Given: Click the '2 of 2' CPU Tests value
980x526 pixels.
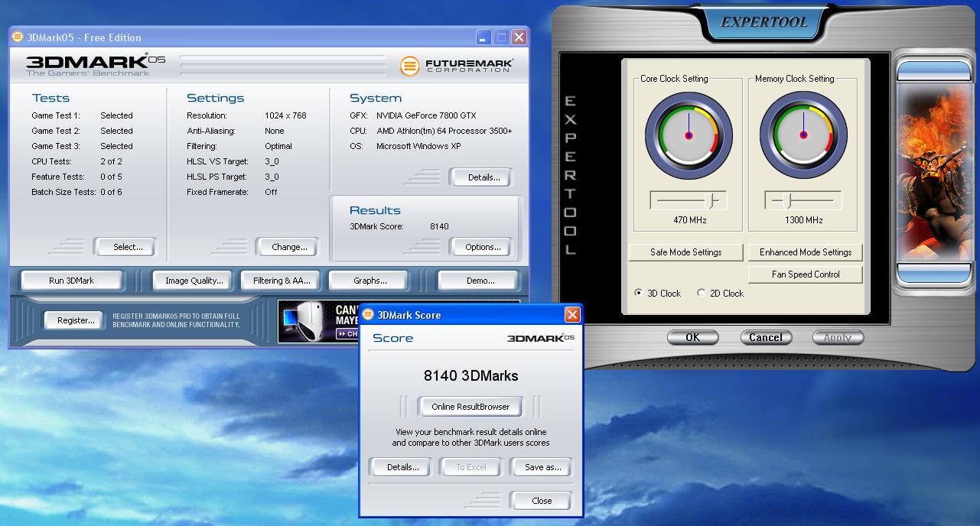Looking at the screenshot, I should pyautogui.click(x=111, y=161).
